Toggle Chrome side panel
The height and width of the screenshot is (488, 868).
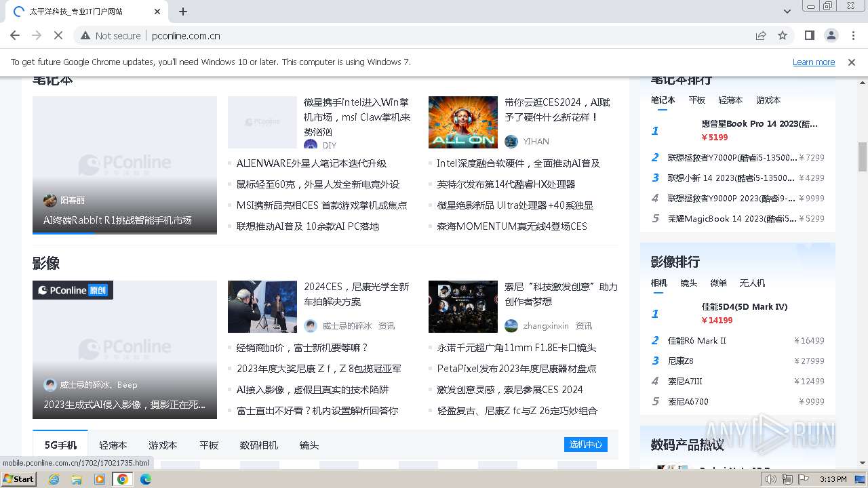pos(809,35)
